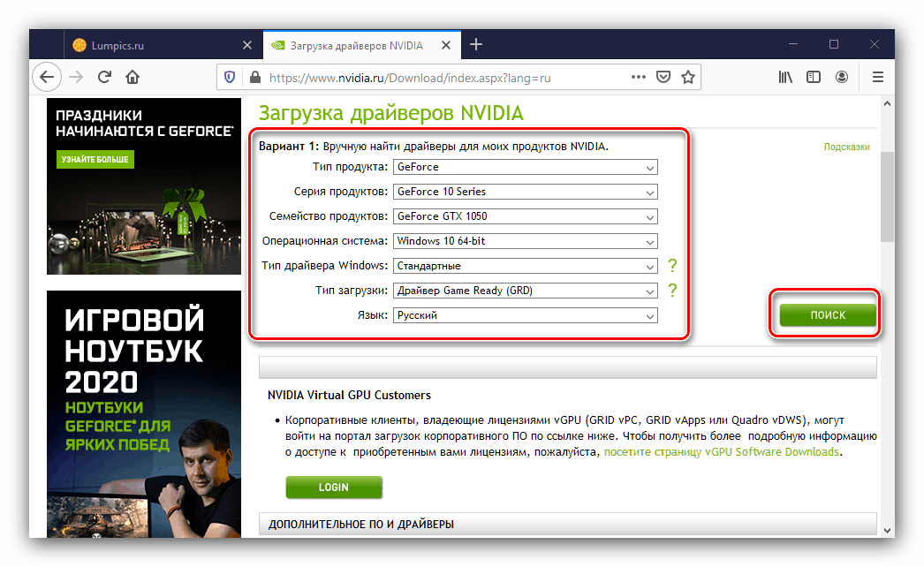This screenshot has height=567, width=924.
Task: Reload the page with the refresh icon
Action: pyautogui.click(x=104, y=77)
